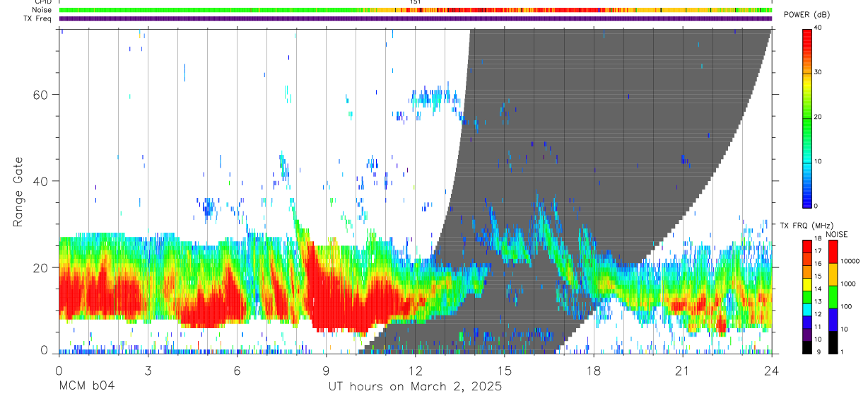The height and width of the screenshot is (401, 868).
Task: Click the UT hours tick label '18'
Action: (593, 370)
